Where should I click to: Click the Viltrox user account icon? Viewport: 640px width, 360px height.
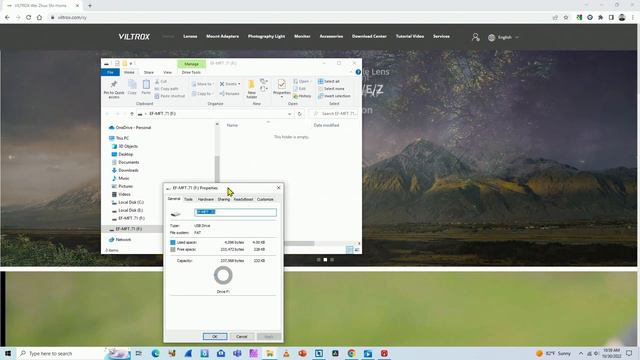(x=476, y=37)
